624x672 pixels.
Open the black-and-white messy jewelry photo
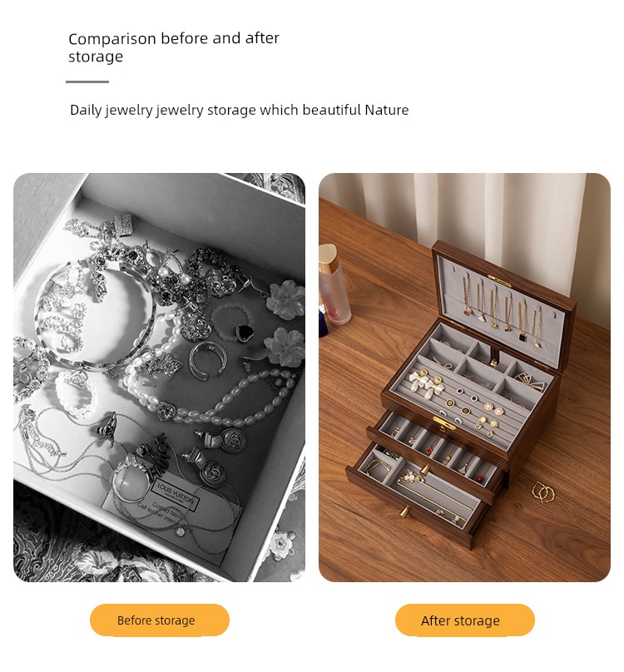(x=159, y=377)
